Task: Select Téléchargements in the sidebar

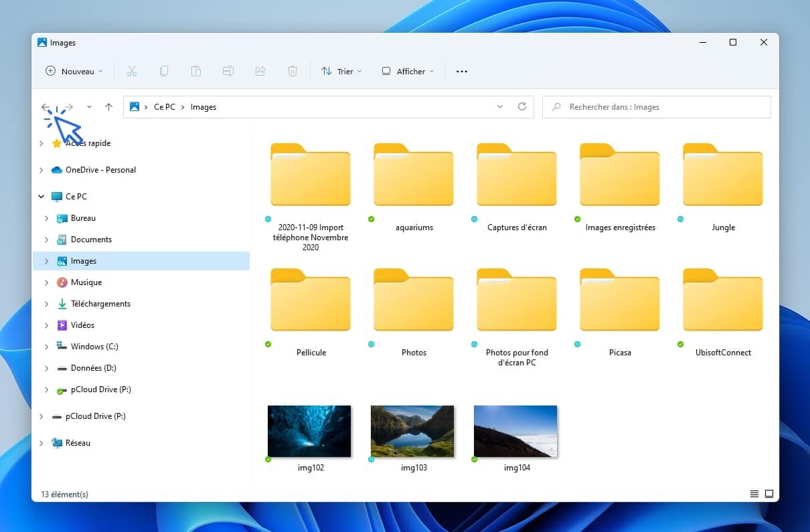Action: coord(100,304)
